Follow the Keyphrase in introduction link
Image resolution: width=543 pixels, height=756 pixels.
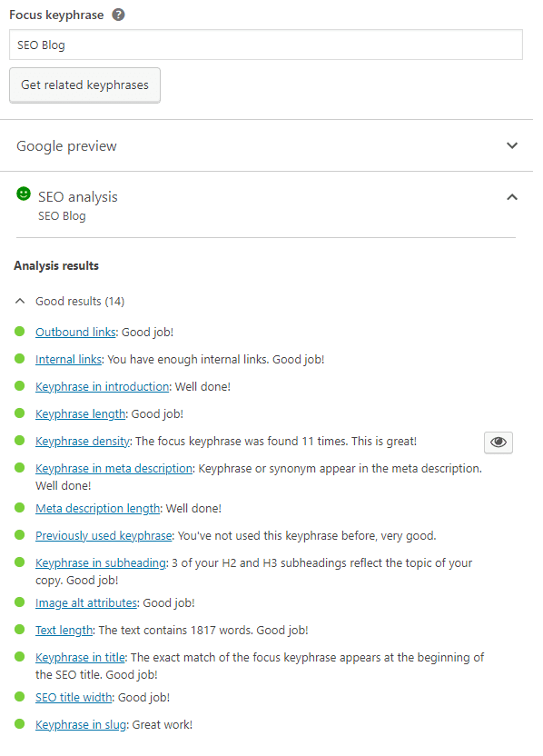[102, 387]
